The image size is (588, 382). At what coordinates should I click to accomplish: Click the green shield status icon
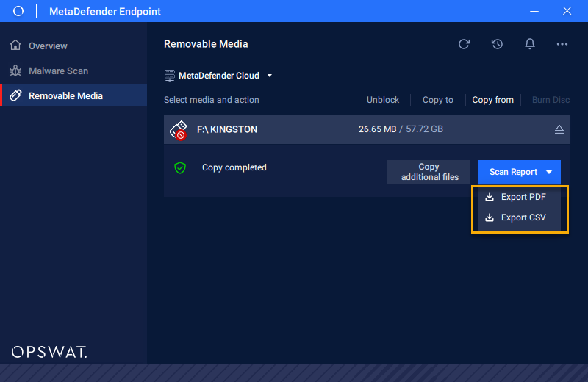[x=180, y=167]
